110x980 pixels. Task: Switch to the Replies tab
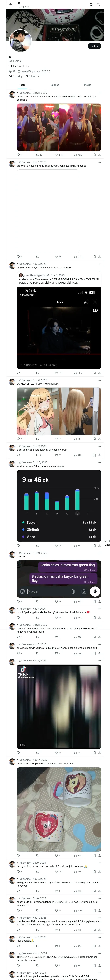tap(55, 85)
